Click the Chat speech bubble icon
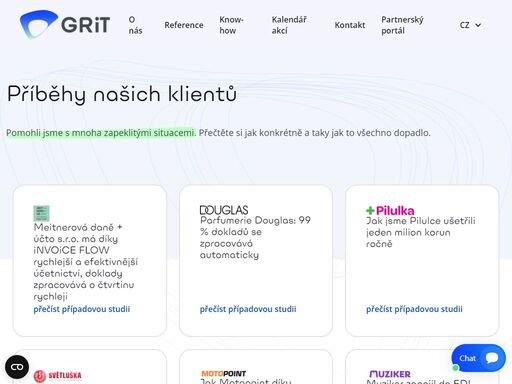Screen dimensions: 512x384 [x=492, y=358]
